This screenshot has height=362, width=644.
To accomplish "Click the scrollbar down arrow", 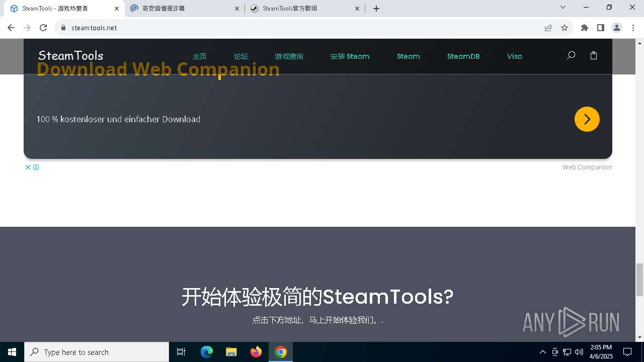I will coord(640,338).
